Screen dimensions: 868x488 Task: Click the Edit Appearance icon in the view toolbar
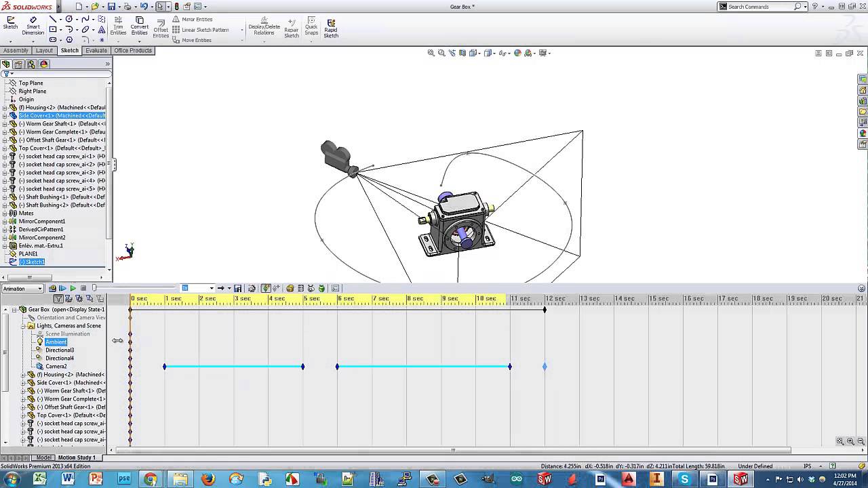coord(517,53)
